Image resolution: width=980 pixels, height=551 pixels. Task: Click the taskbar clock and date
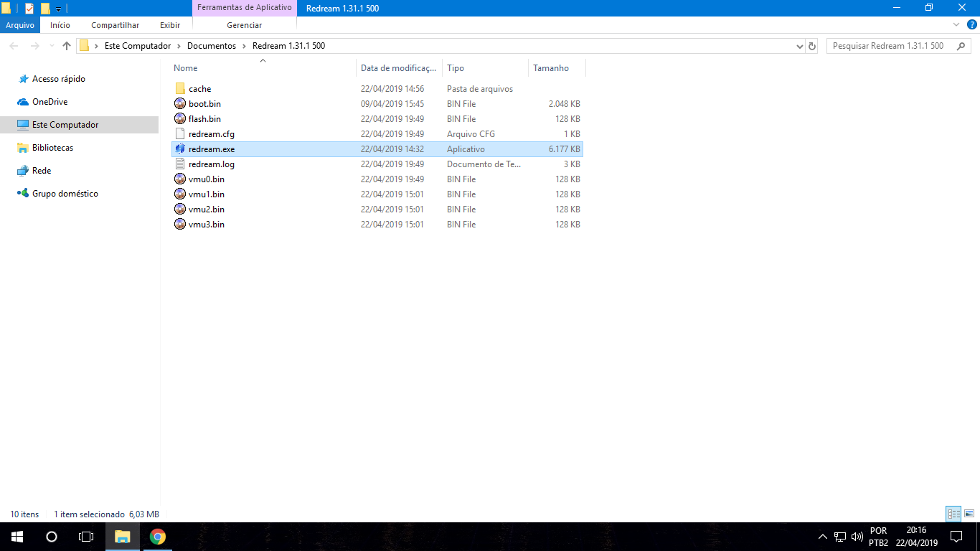tap(916, 537)
